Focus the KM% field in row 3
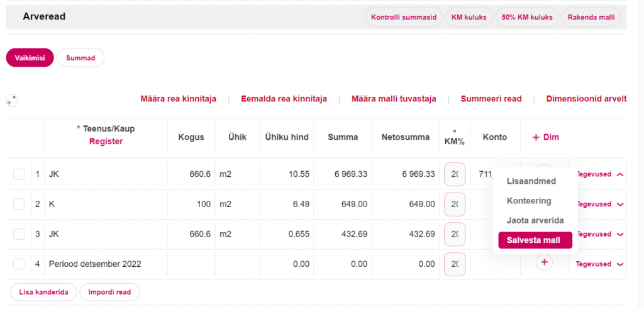This screenshot has width=644, height=309. tap(455, 234)
